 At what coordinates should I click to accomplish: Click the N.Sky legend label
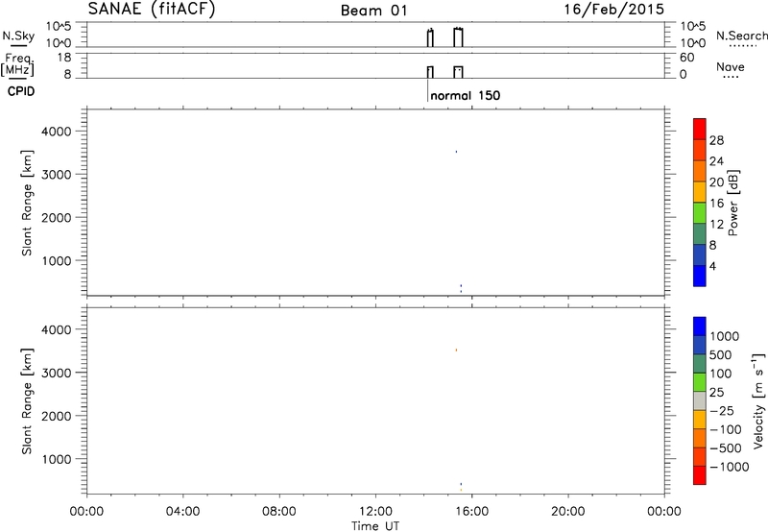pos(18,36)
